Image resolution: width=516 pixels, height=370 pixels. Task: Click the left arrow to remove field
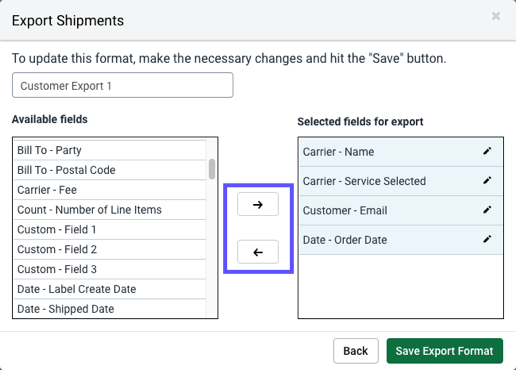click(258, 252)
